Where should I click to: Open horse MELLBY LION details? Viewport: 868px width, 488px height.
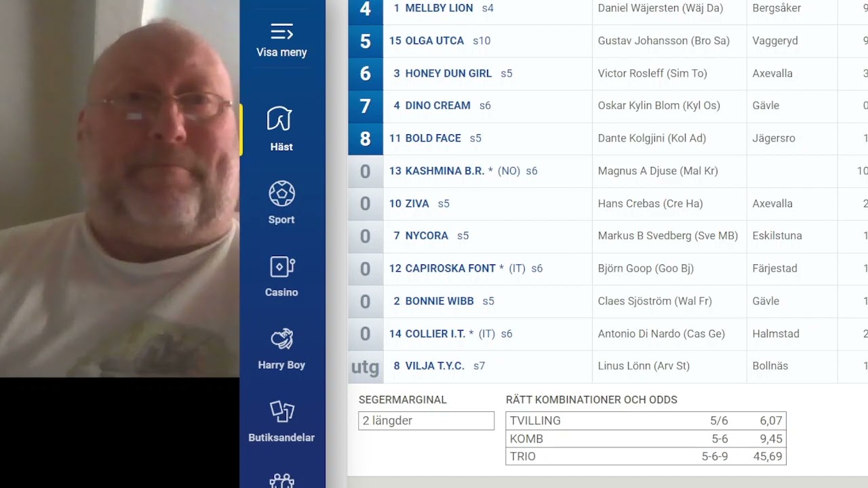(x=439, y=8)
